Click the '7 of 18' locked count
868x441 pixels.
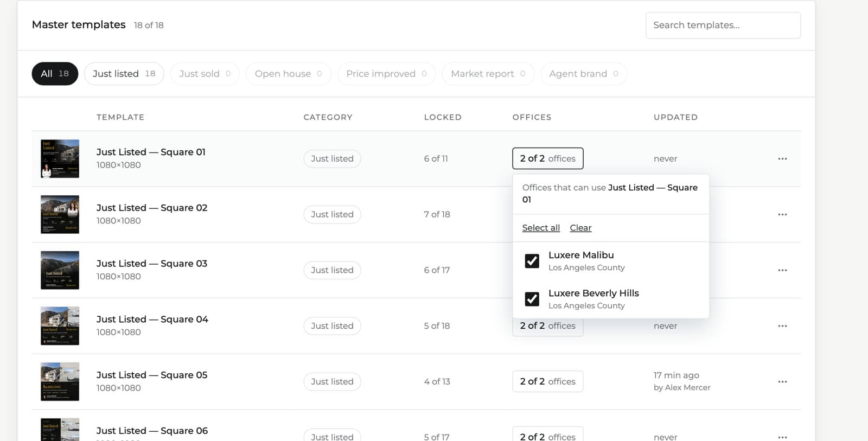(437, 214)
